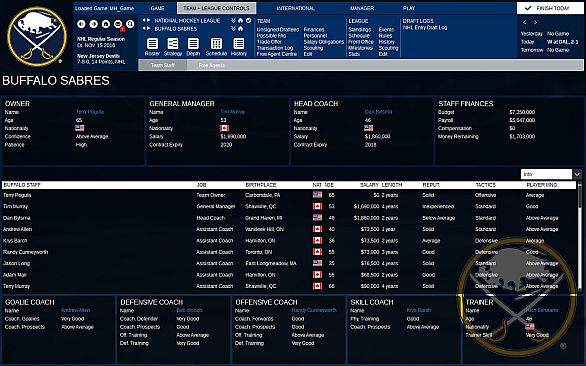The height and width of the screenshot is (366, 586).
Task: Click the home icon beside Buffalo Sabres selector
Action: tap(240, 29)
